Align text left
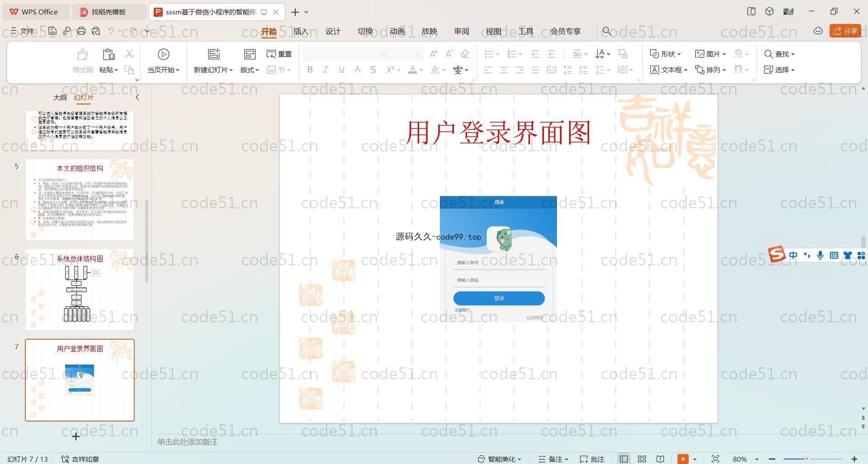 tap(488, 70)
